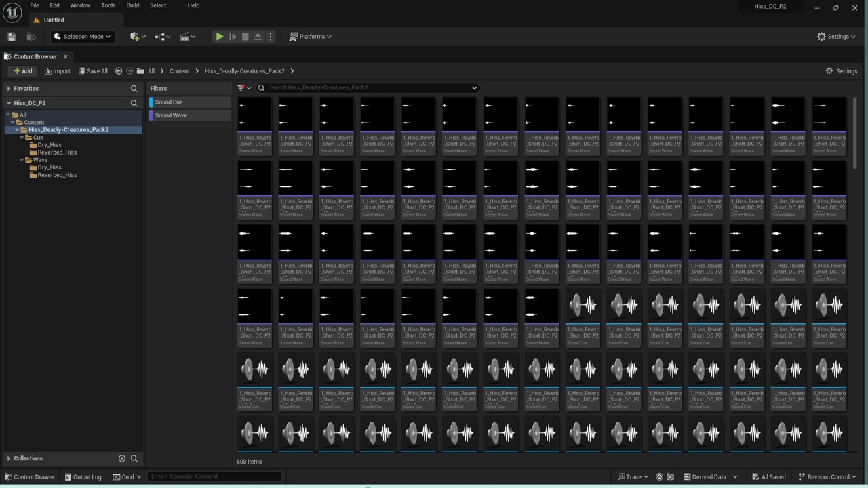Click the Stop playback square button
The width and height of the screenshot is (868, 488).
click(x=245, y=37)
